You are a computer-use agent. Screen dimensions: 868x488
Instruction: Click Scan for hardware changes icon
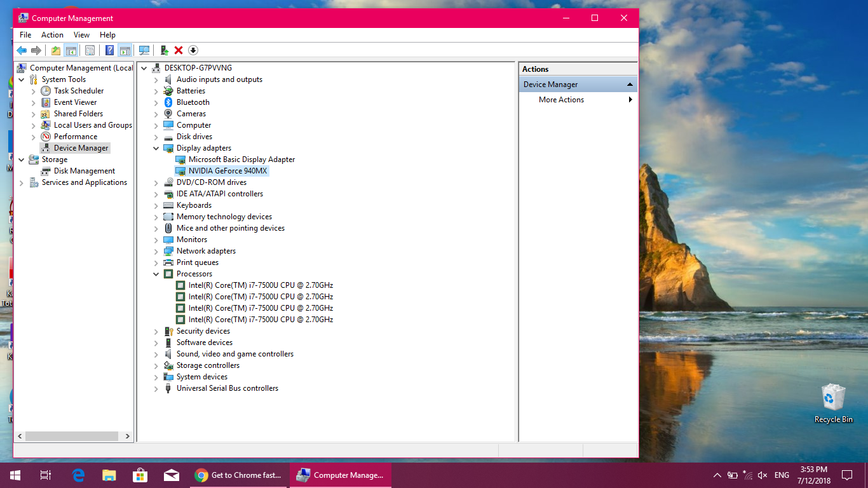pyautogui.click(x=144, y=50)
